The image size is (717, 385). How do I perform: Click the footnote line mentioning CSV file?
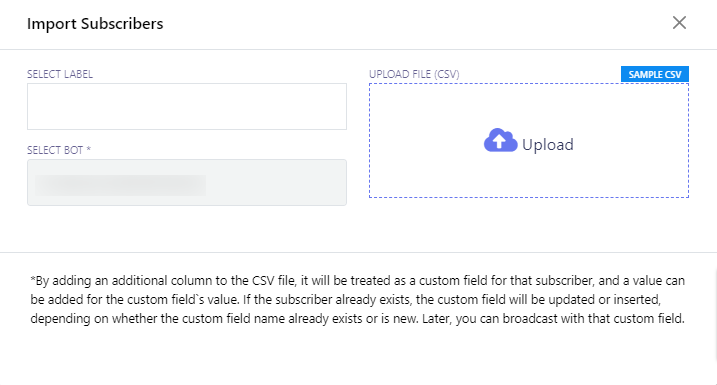point(358,280)
